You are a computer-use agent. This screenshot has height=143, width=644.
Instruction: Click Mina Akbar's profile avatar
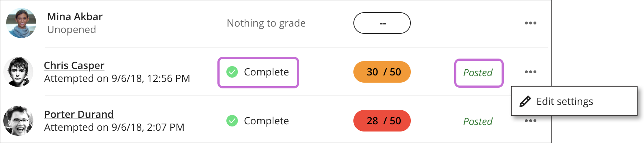tap(21, 23)
